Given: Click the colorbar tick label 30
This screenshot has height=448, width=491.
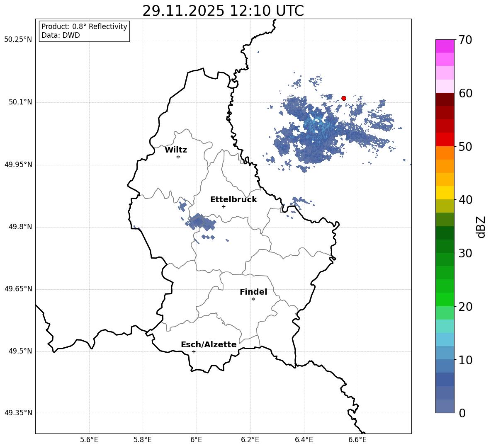Looking at the screenshot, I should pos(465,253).
